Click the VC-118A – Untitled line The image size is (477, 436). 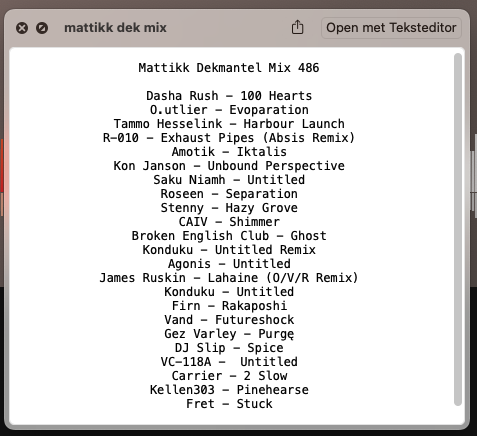(229, 362)
